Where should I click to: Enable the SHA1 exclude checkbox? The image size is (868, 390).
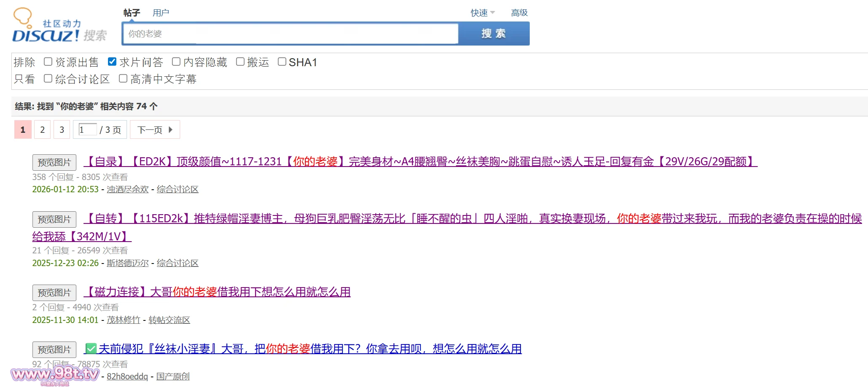[x=282, y=62]
